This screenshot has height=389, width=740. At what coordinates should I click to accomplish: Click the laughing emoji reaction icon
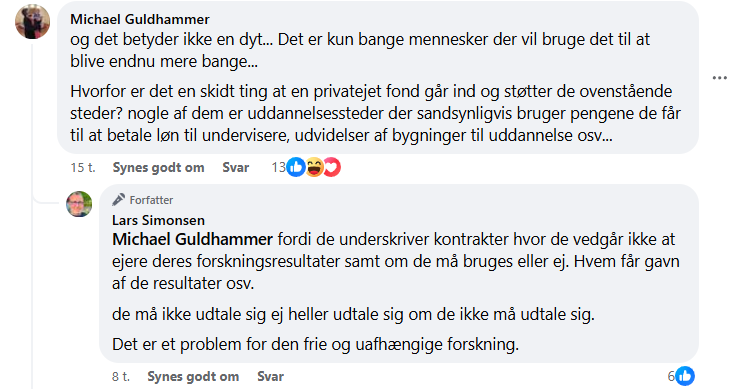[314, 167]
